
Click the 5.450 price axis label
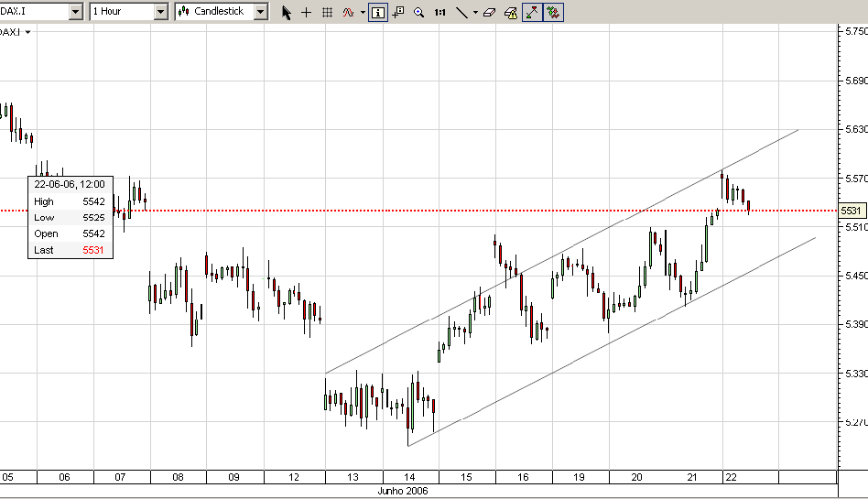tap(856, 276)
